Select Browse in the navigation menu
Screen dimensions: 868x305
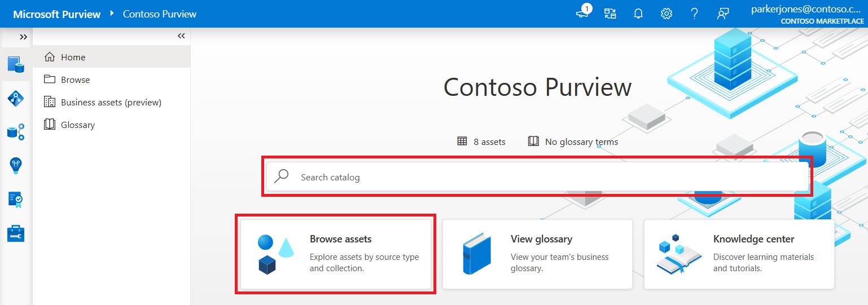click(x=75, y=79)
